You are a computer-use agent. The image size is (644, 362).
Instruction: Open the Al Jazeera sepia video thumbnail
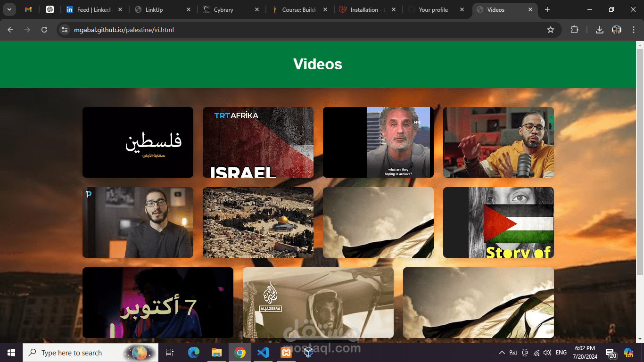click(x=318, y=303)
